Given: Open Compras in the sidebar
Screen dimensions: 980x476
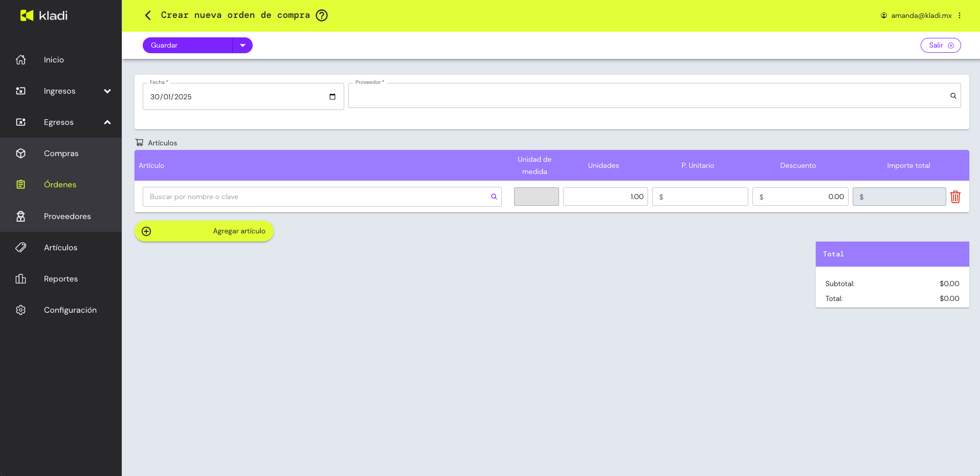Looking at the screenshot, I should pos(61,154).
